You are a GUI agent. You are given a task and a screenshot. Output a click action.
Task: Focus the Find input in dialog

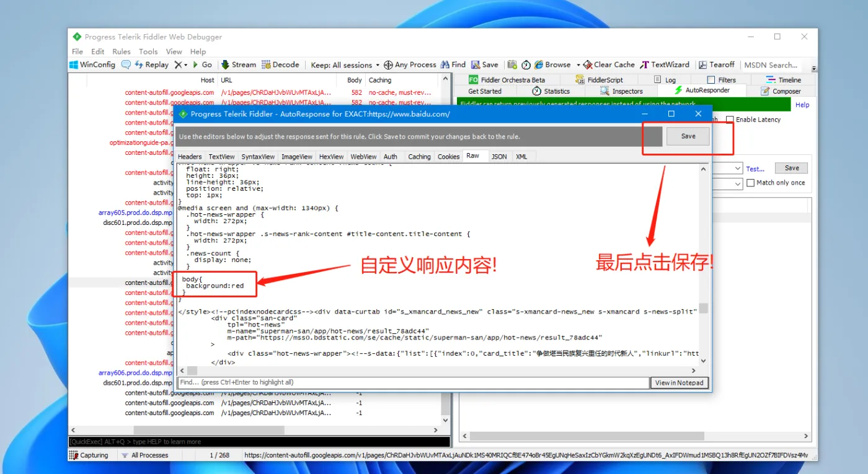tap(413, 383)
